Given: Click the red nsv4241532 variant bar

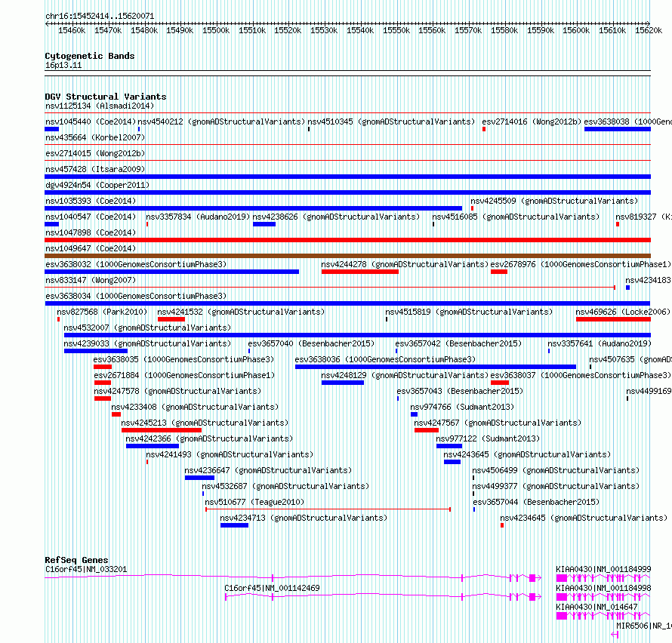Looking at the screenshot, I should tap(171, 319).
